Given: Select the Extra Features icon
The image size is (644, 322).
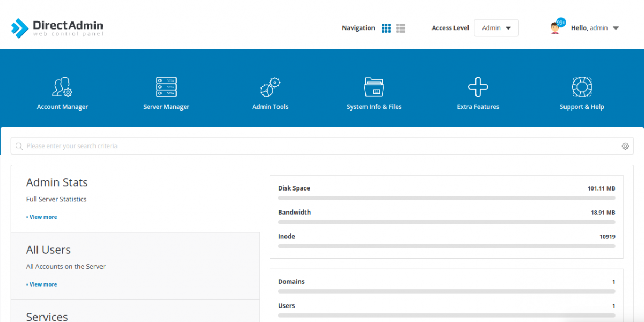Looking at the screenshot, I should tap(478, 87).
